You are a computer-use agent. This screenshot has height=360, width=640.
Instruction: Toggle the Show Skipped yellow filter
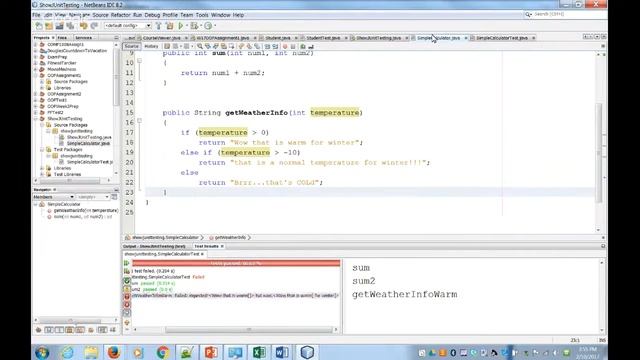[x=127, y=289]
